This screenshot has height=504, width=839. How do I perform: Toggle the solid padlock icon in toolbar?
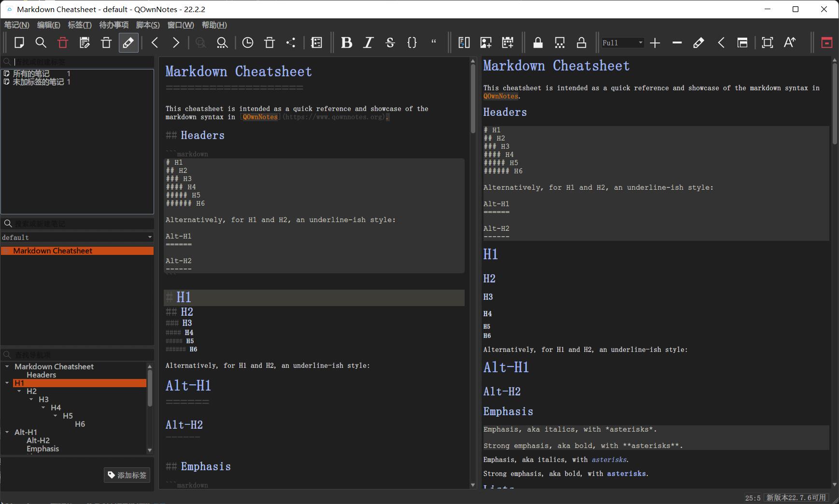tap(538, 42)
